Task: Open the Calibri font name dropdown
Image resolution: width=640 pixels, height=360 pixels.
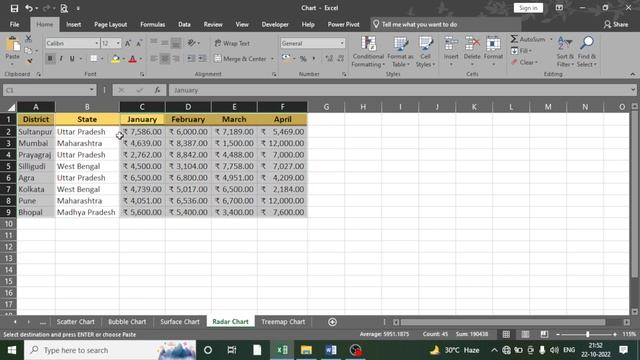Action: point(97,43)
